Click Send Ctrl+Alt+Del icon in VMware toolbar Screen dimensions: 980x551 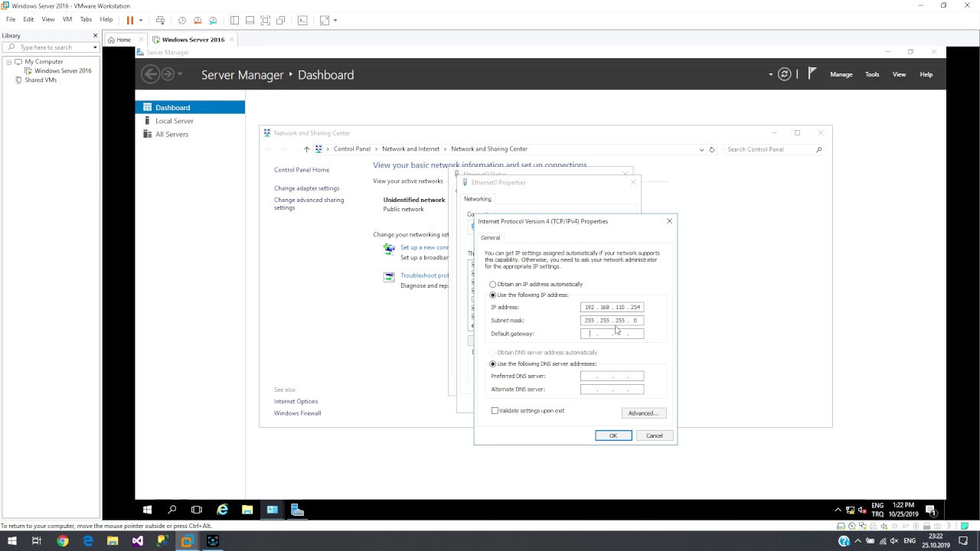(160, 20)
